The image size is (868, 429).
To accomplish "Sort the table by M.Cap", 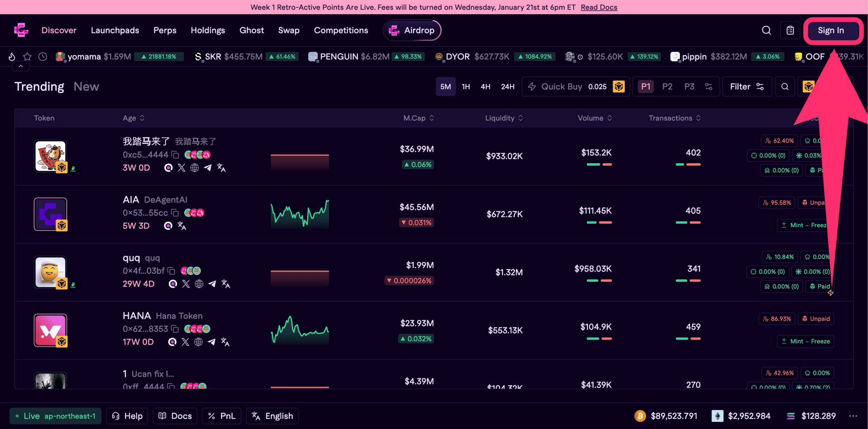I will pyautogui.click(x=419, y=118).
